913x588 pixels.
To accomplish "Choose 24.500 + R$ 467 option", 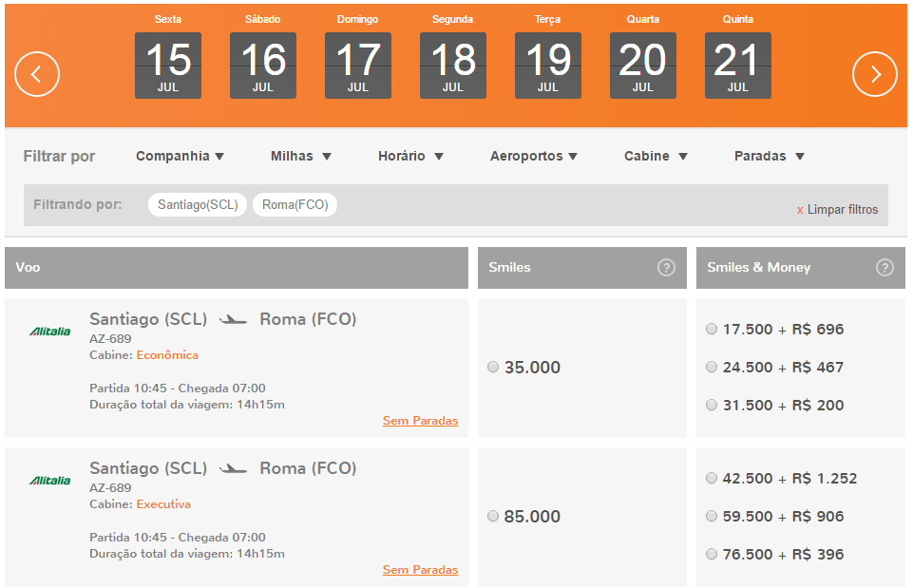I will 712,367.
